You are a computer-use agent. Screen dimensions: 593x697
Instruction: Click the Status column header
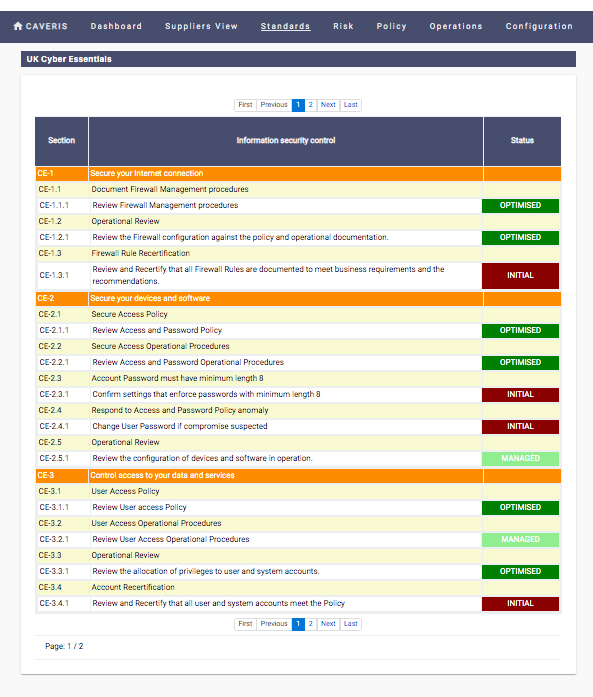point(522,141)
